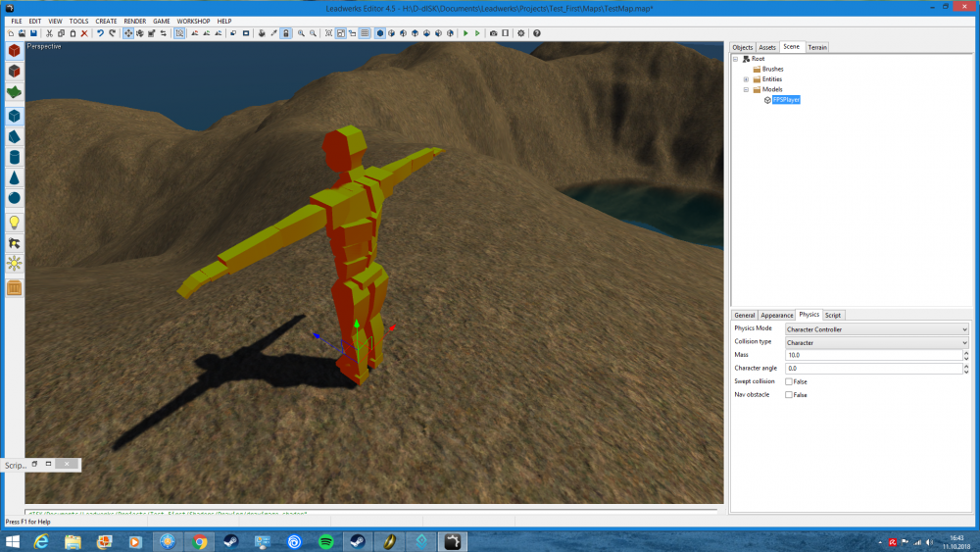Restore the minimized Script editor window

34,464
